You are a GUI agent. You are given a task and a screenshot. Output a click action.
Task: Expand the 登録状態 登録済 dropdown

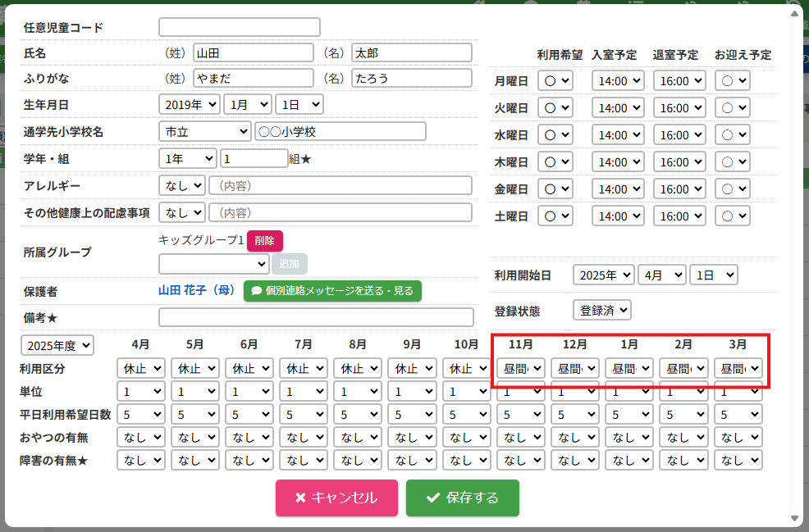pyautogui.click(x=601, y=311)
